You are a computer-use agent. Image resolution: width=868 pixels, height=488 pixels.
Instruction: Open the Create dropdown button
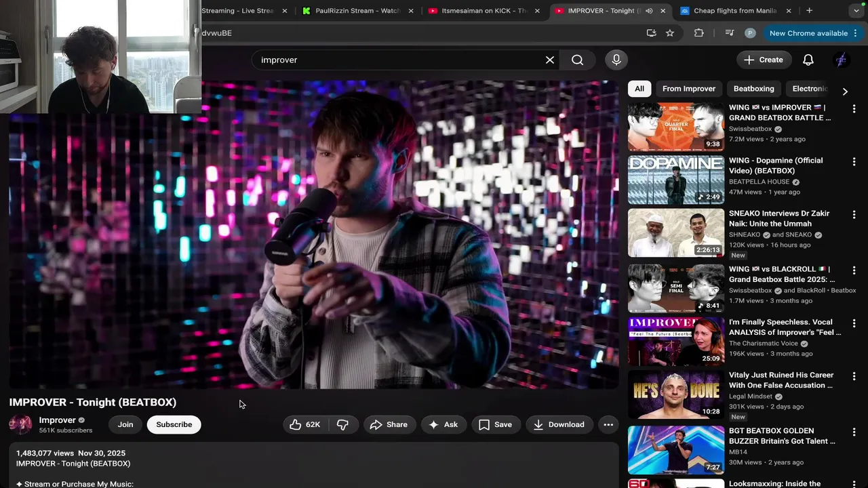[764, 60]
